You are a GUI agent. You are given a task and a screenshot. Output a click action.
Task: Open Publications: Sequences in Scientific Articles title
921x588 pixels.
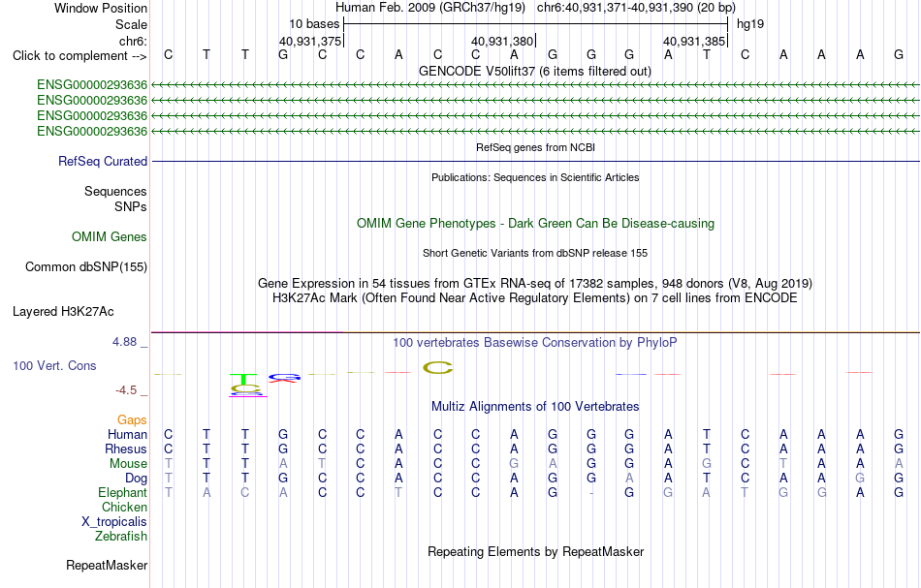pyautogui.click(x=535, y=177)
